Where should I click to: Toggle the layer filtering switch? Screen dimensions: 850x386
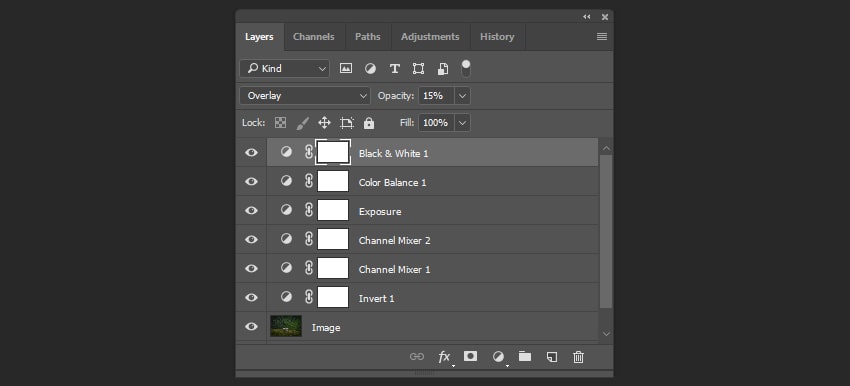[x=466, y=68]
